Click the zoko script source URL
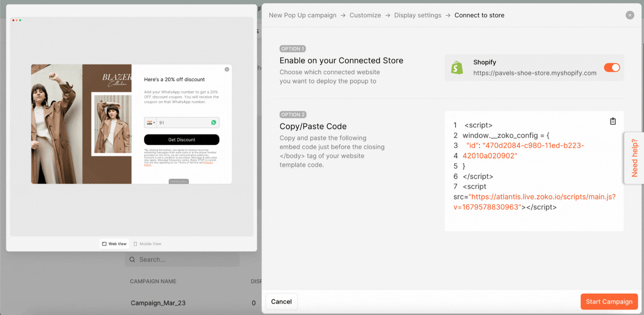The image size is (644, 315). click(535, 202)
